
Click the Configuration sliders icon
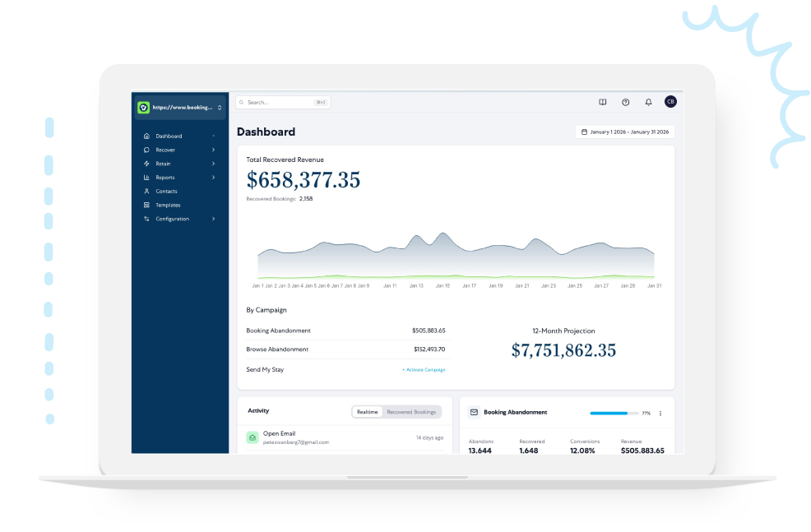(146, 219)
